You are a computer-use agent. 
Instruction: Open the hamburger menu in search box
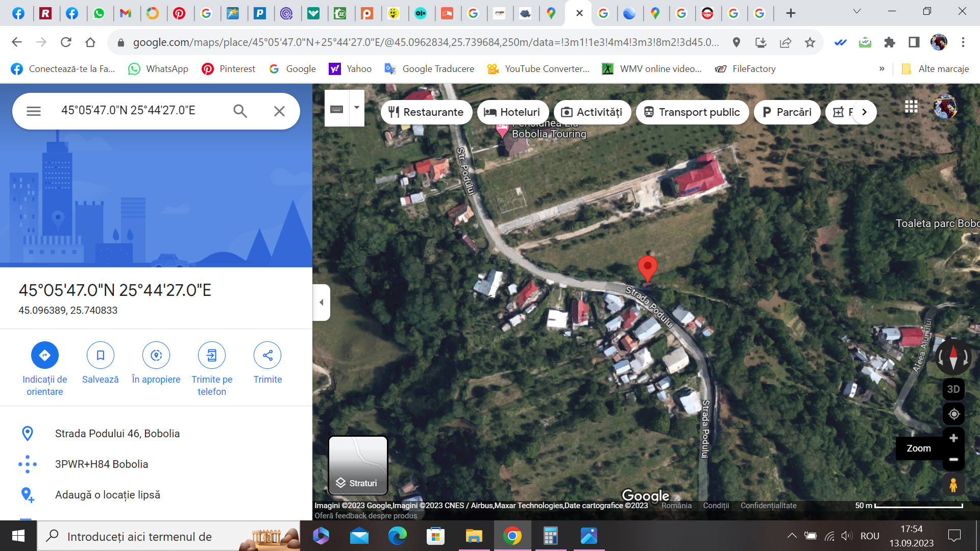pos(34,111)
